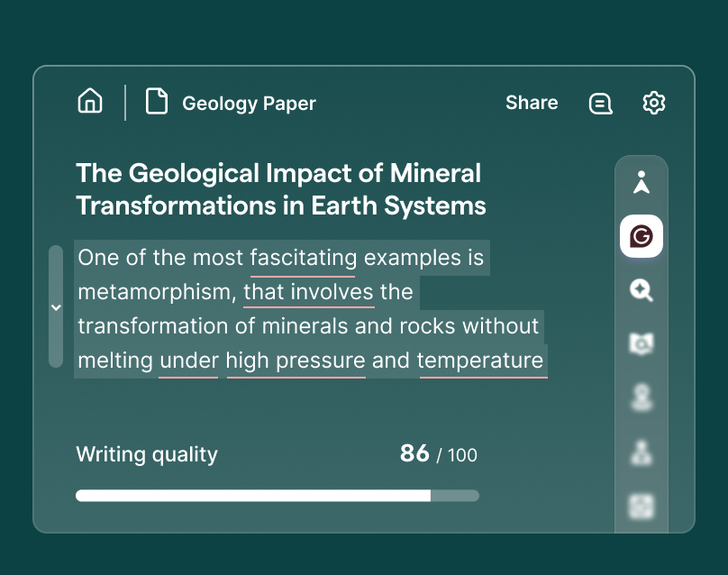Open the settings gear icon

[x=653, y=104]
